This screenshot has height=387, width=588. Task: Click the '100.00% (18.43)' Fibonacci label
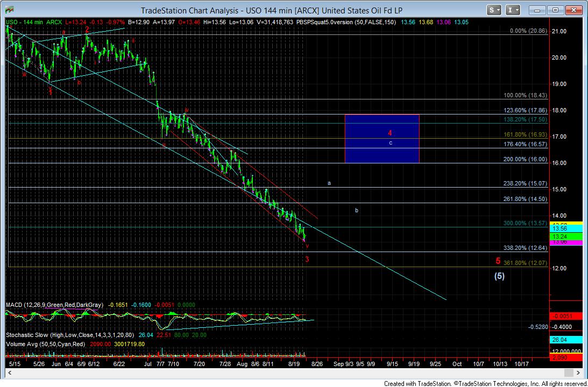[x=526, y=96]
